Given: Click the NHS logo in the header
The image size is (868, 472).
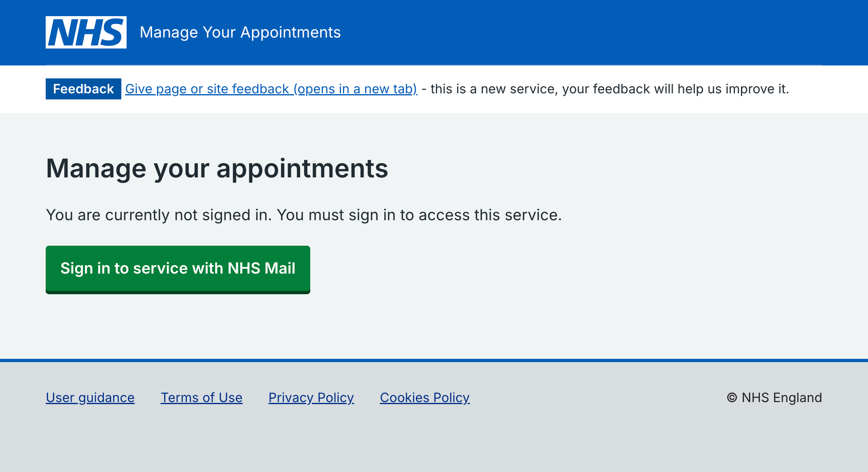Looking at the screenshot, I should pyautogui.click(x=86, y=32).
